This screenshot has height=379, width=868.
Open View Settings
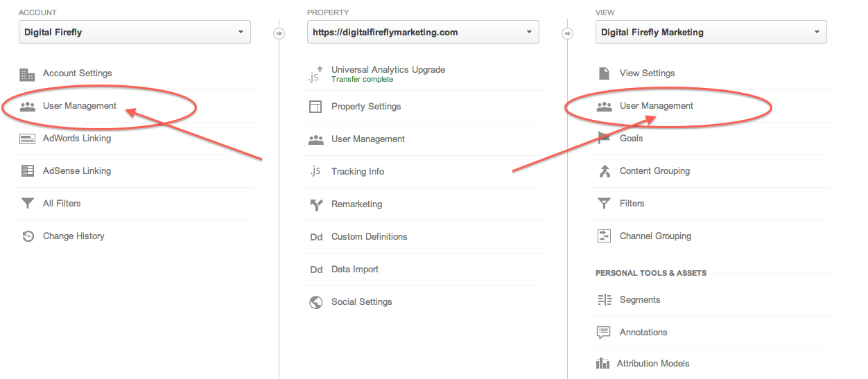[x=648, y=73]
